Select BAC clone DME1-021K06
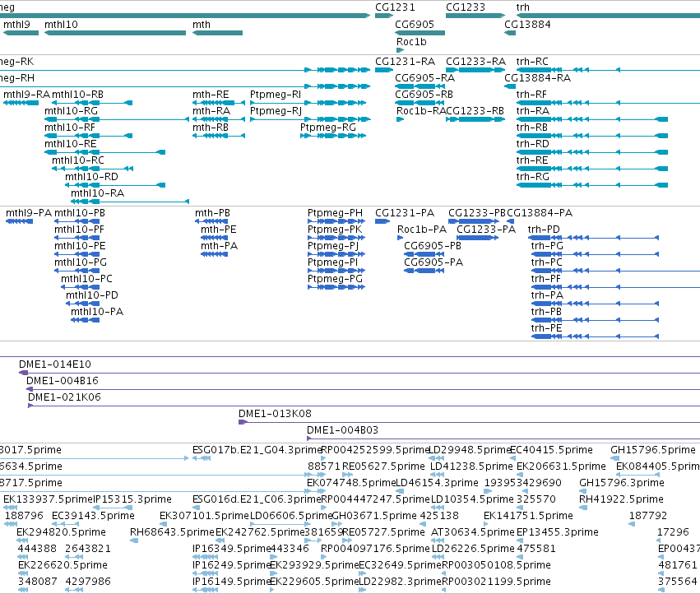The image size is (700, 594). [x=64, y=397]
